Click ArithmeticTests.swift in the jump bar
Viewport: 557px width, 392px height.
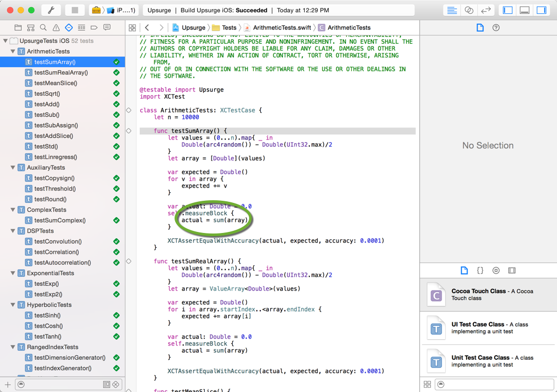tap(280, 27)
